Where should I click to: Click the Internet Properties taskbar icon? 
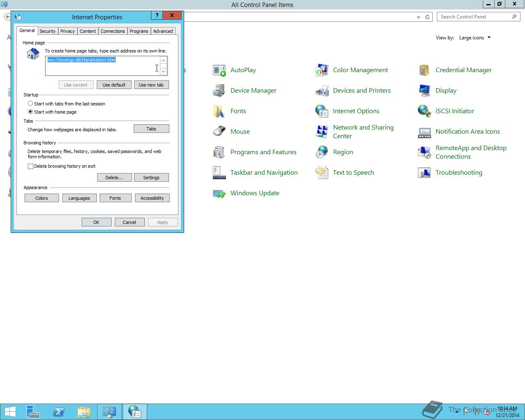tap(135, 412)
